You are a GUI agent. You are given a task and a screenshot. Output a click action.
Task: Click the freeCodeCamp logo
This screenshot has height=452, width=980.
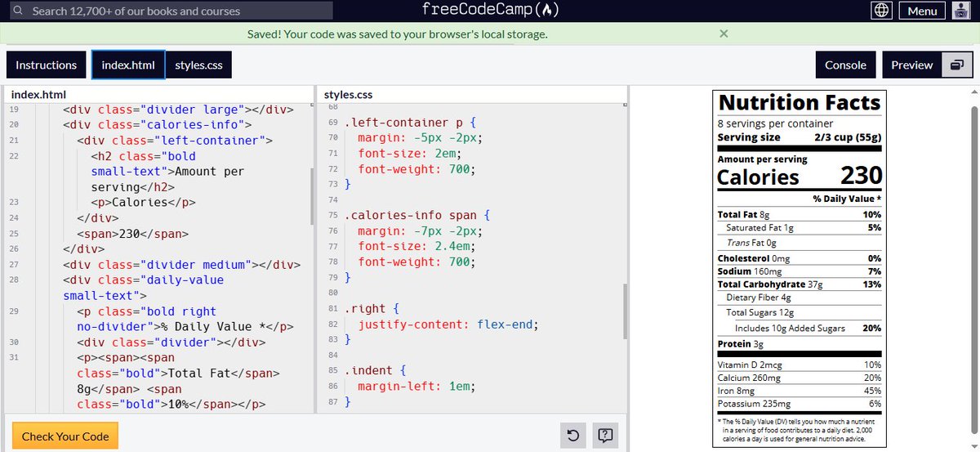click(x=490, y=11)
